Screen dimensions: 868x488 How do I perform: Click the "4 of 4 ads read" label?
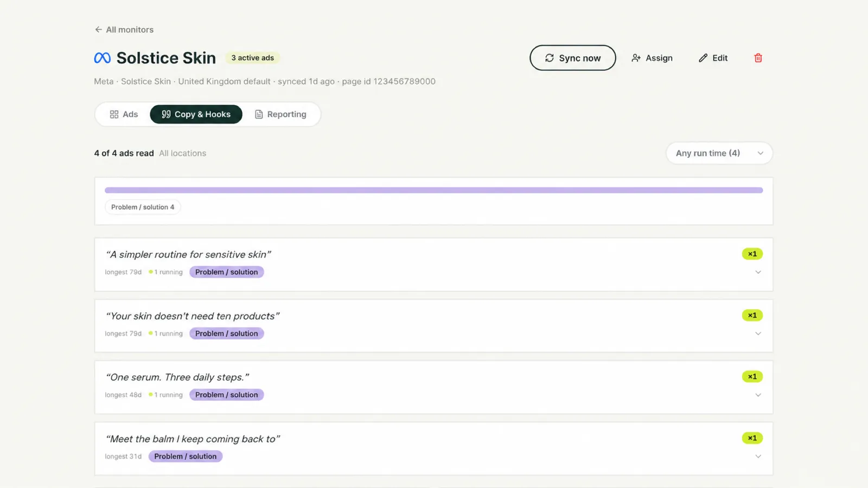point(124,153)
